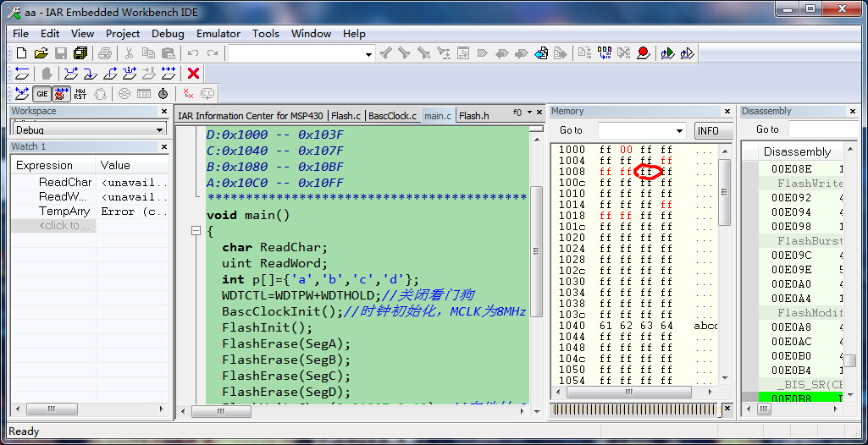Viewport: 868px width, 445px height.
Task: Collapse the main() function code fold
Action: coord(196,231)
